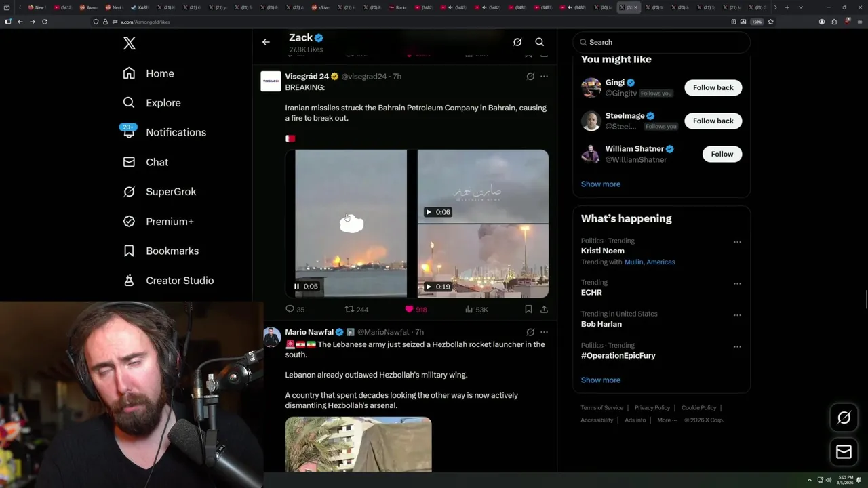The height and width of the screenshot is (488, 868).
Task: Open more options for ECHR trend
Action: (737, 284)
